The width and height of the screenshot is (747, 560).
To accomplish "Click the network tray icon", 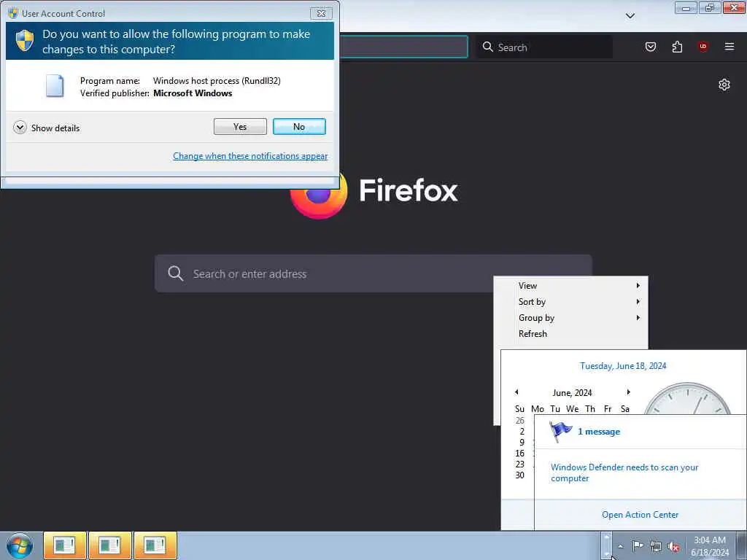I will 656,547.
